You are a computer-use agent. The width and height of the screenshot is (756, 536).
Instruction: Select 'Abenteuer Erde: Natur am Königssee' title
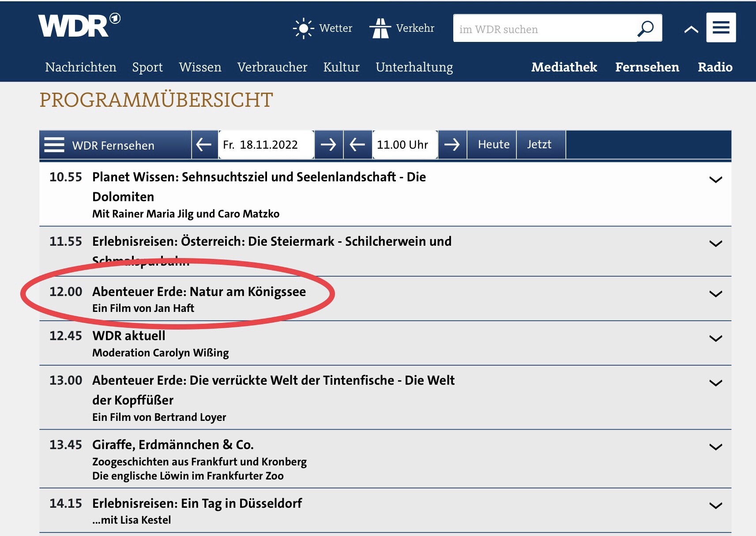click(199, 292)
